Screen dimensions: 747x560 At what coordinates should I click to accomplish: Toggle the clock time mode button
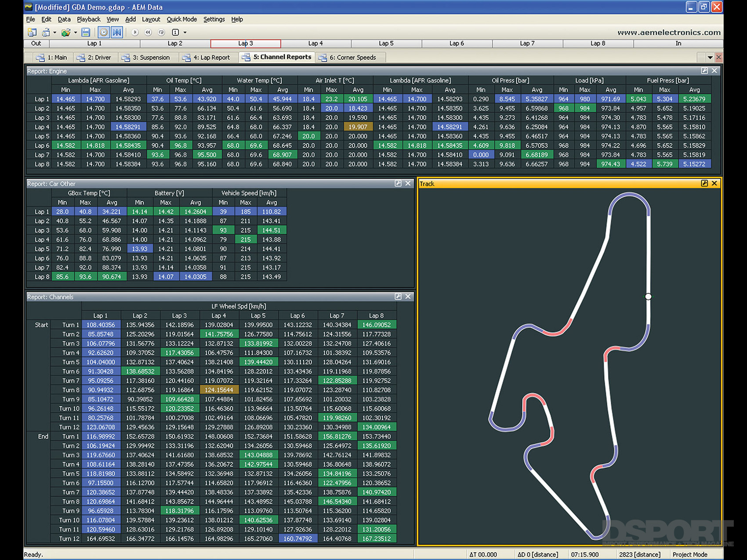tap(104, 32)
